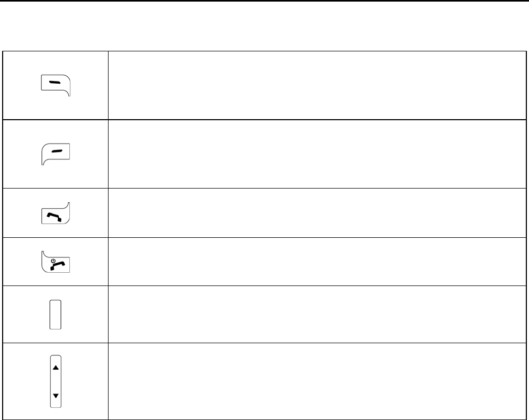Click the horizontal rule at the page top
This screenshot has width=529, height=420.
(x=264, y=1)
